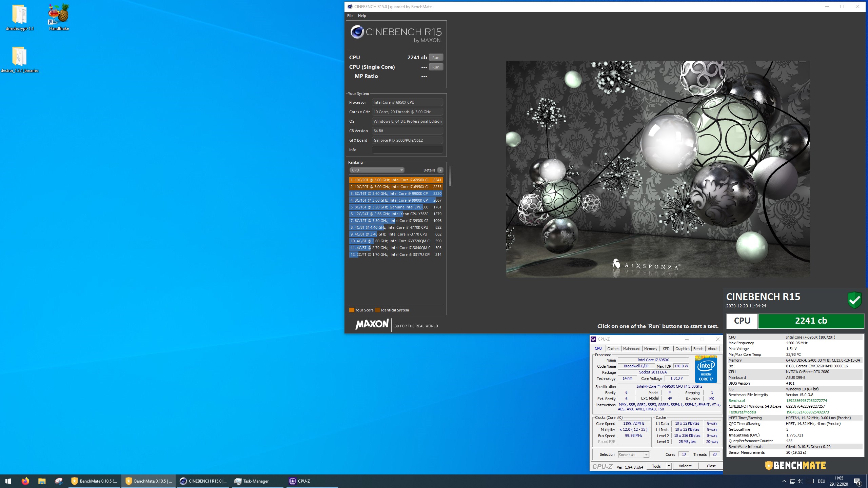Change the DEU input language
868x488 pixels.
point(822,481)
